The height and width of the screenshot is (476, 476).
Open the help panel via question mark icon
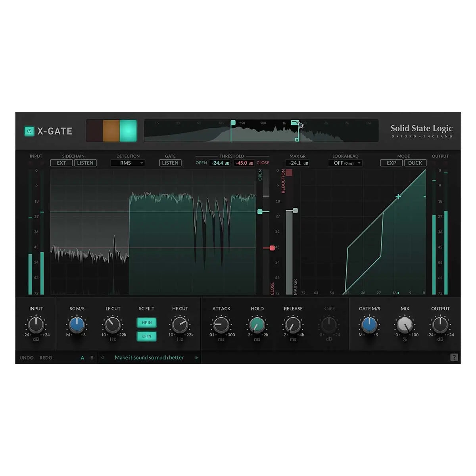[453, 357]
